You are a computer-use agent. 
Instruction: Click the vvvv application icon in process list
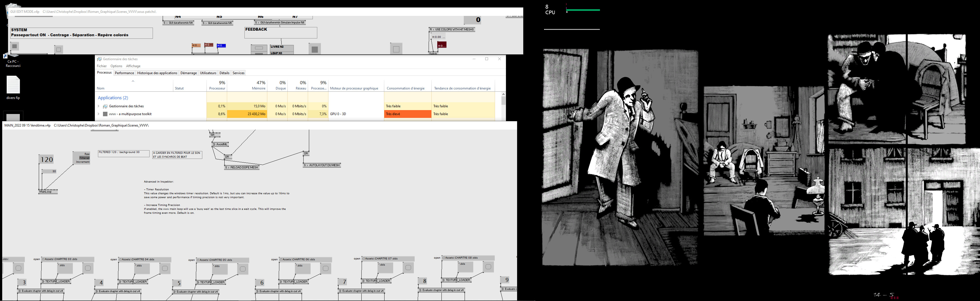[x=105, y=114]
